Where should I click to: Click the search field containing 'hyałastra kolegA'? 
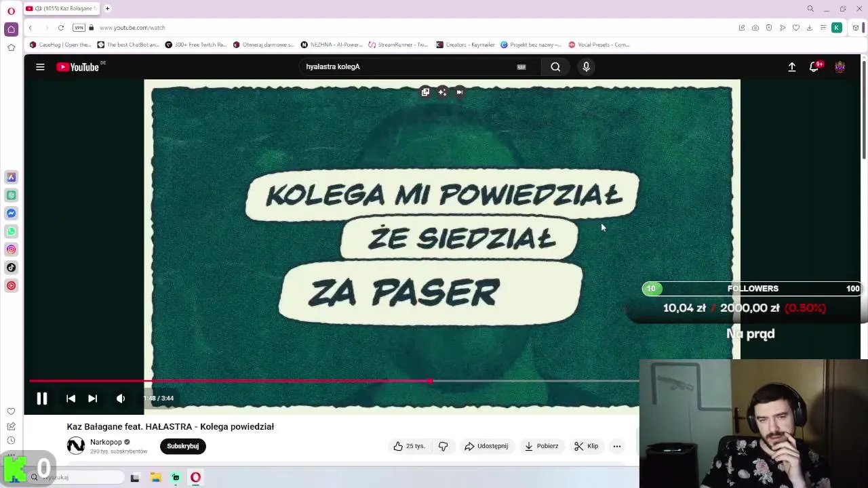coord(407,66)
